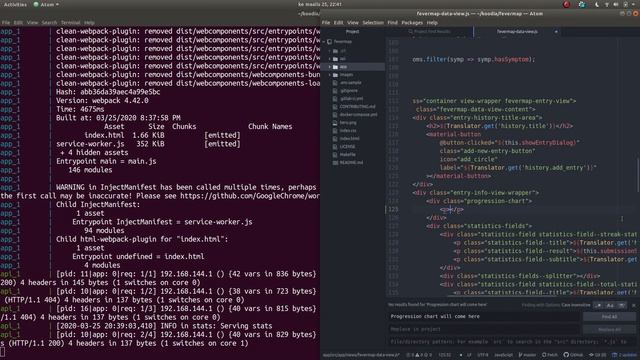
Task: Open the terminal window's Terminal menu
Action: [71, 23]
